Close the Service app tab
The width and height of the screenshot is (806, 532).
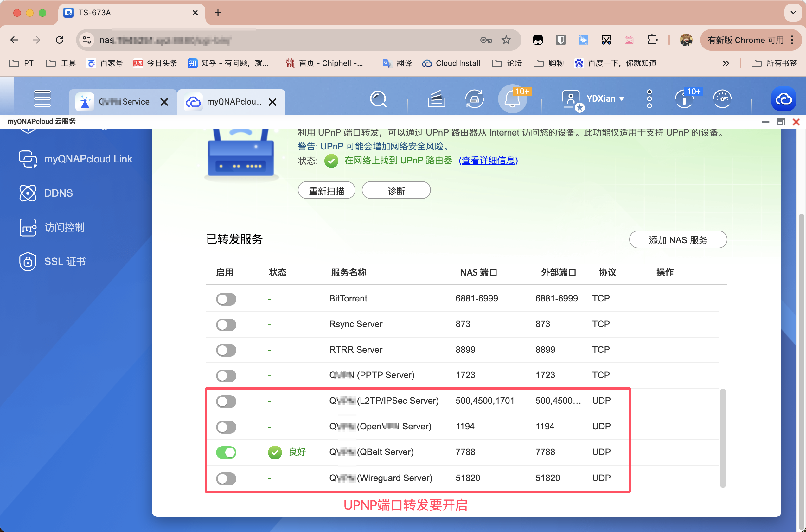pyautogui.click(x=164, y=102)
